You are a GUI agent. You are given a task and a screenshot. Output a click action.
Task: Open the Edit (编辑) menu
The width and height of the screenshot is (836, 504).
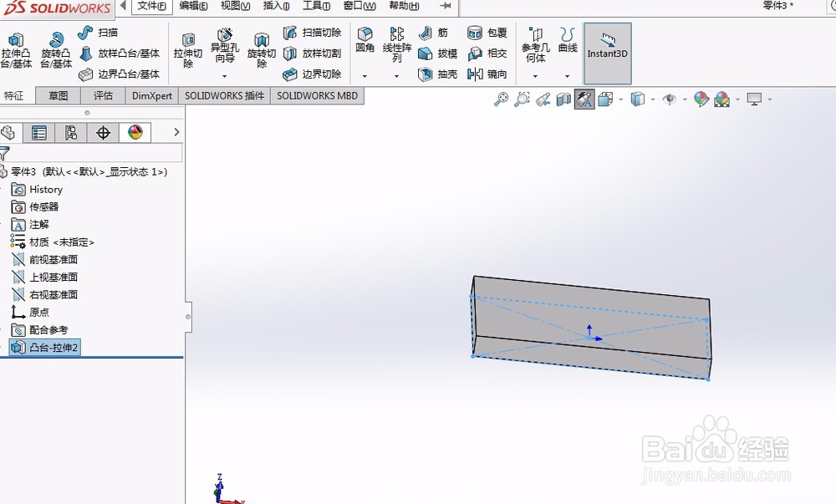pos(193,6)
